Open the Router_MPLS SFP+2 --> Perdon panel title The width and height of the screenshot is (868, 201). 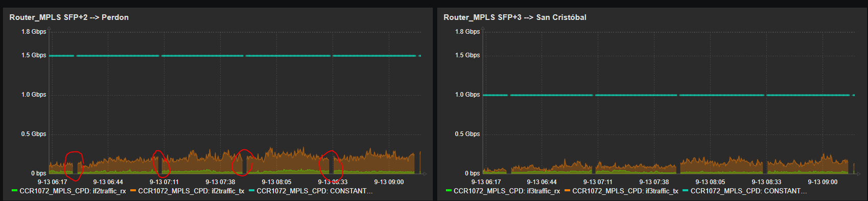tap(69, 17)
